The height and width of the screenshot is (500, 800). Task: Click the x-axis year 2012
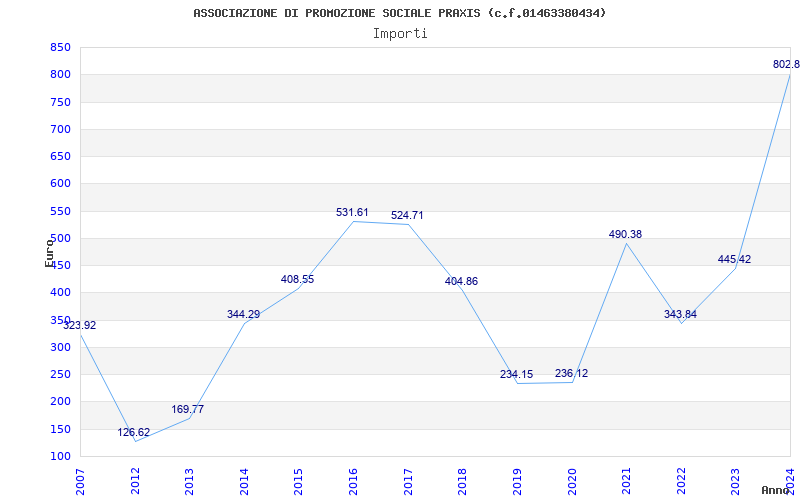coord(135,482)
